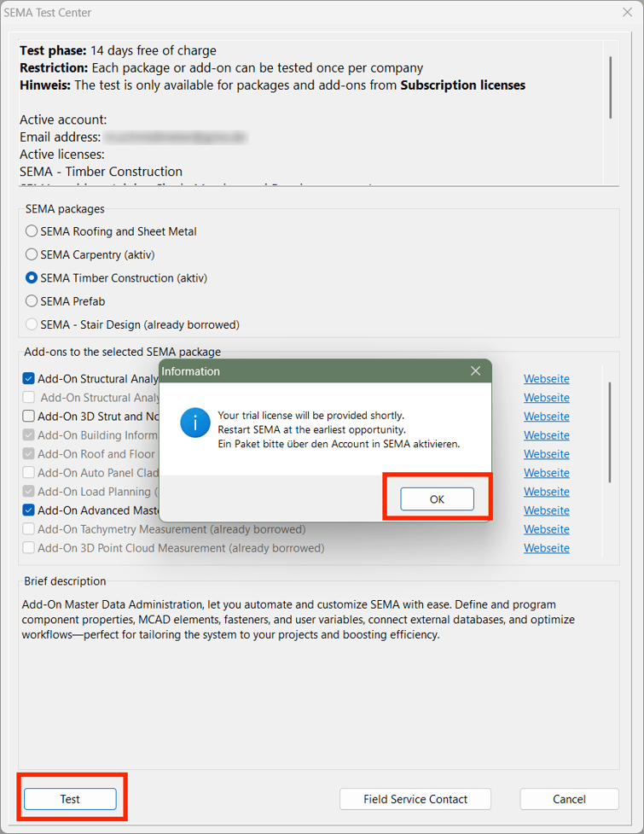This screenshot has height=834, width=644.
Task: Cancel the SEMA Test Center dialog
Action: pyautogui.click(x=569, y=799)
